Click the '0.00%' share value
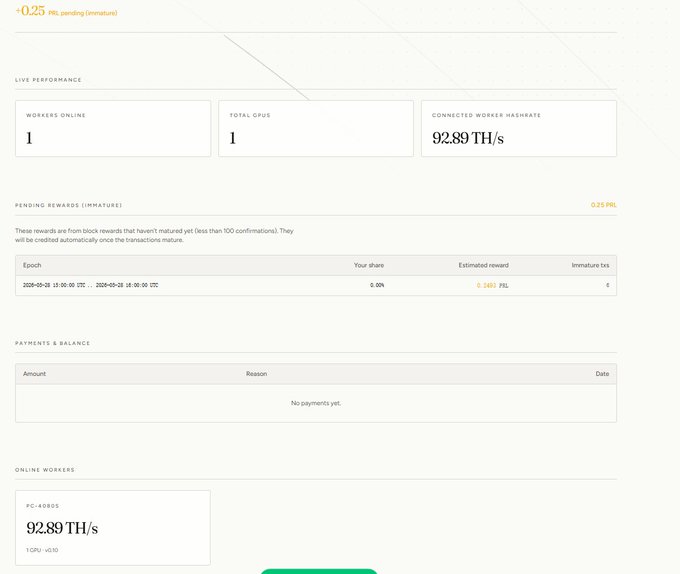This screenshot has width=680, height=574. point(377,285)
